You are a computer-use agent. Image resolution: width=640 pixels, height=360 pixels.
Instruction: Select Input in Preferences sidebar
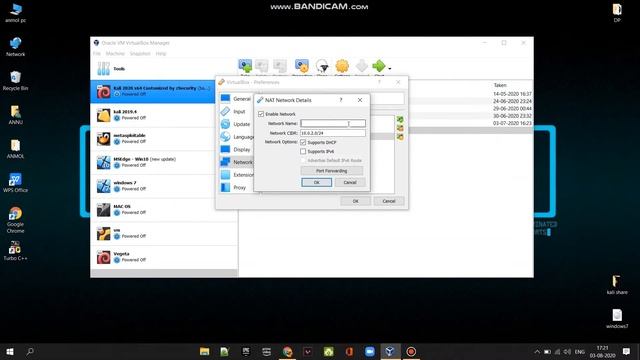click(x=236, y=111)
